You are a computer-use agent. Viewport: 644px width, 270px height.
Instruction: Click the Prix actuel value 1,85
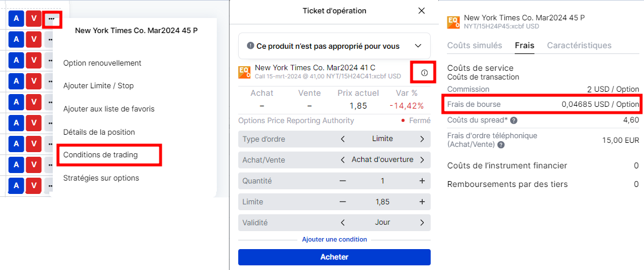pyautogui.click(x=358, y=106)
